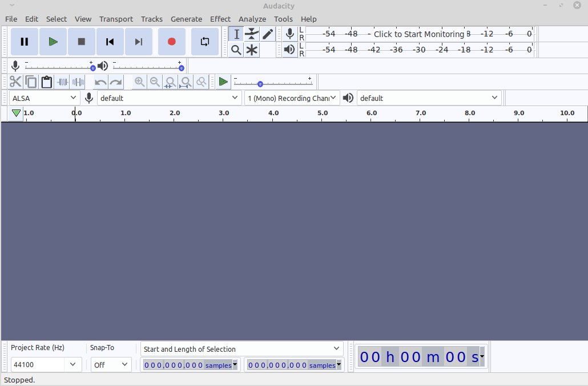Click the green timeline options triangle
Viewport: 588px width, 386px height.
click(x=16, y=113)
